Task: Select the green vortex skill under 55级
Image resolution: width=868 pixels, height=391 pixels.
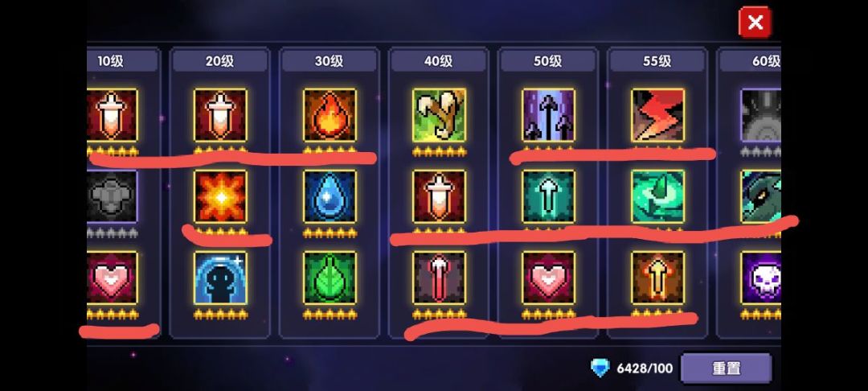Action: (657, 196)
